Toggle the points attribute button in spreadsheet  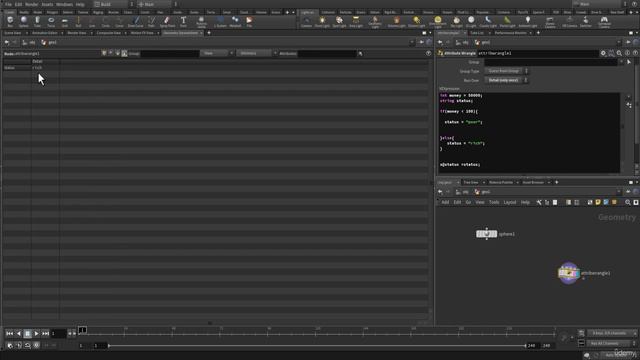[104, 53]
